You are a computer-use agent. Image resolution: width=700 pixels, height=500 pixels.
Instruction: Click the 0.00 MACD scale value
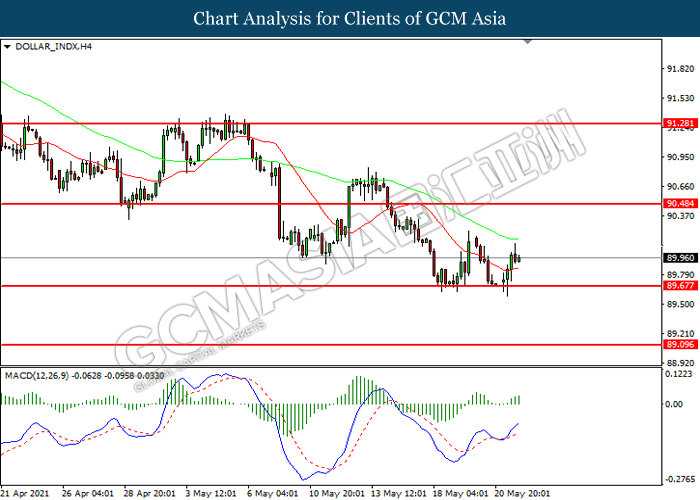[674, 404]
